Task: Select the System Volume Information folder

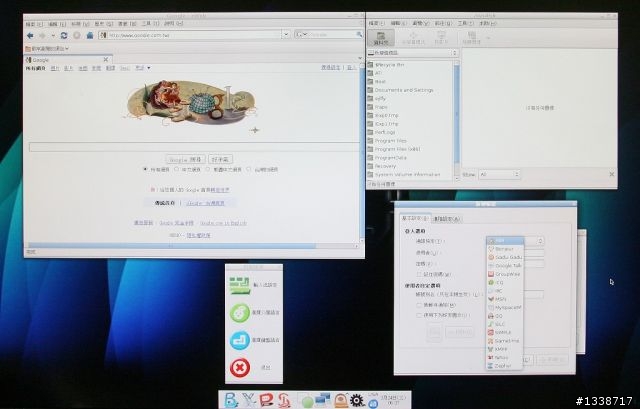Action: click(404, 174)
